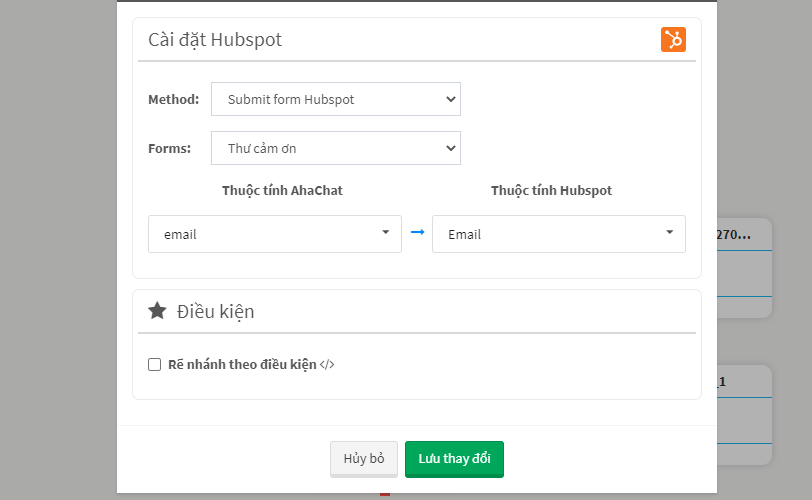This screenshot has width=812, height=500.
Task: Click the Điều kiện section title
Action: tap(215, 312)
